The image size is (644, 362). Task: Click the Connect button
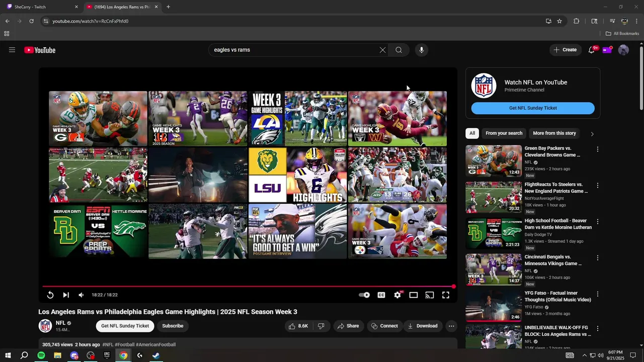(384, 326)
